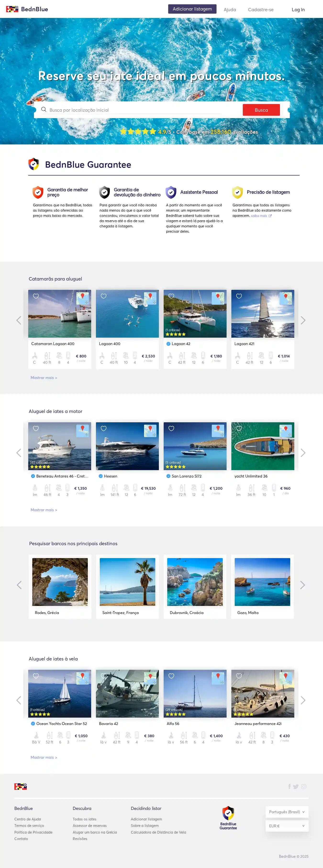Screen dimensions: 323x868
Task: Open map pin on Heesen yacht card
Action: point(150,431)
